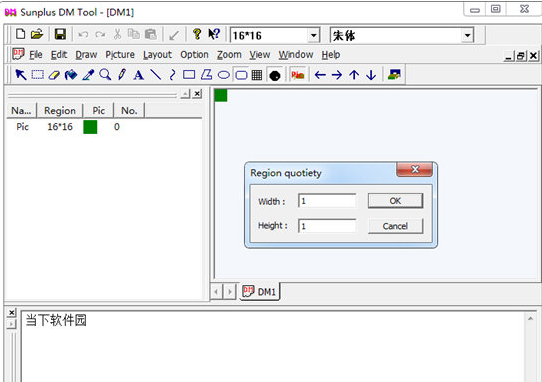The image size is (542, 382).
Task: Open the Zoom menu
Action: 229,55
